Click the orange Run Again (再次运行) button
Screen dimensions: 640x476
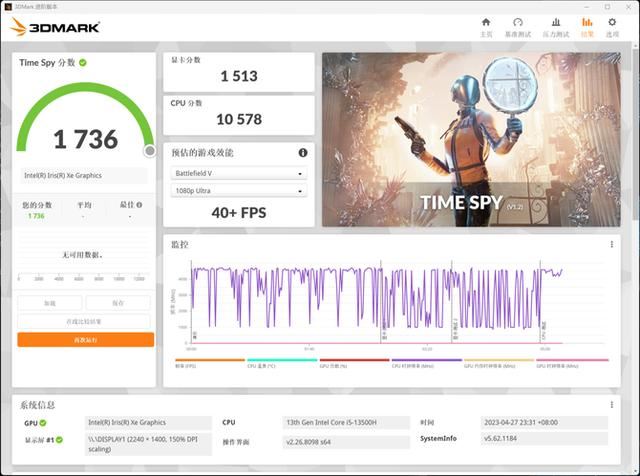click(85, 340)
